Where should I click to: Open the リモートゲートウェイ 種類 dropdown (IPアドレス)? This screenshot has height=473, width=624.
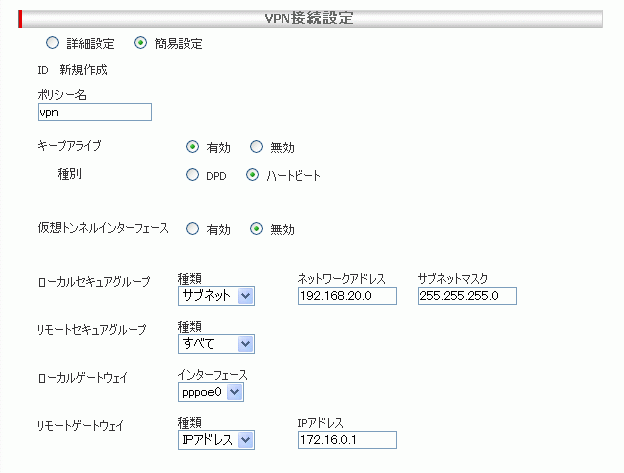[x=216, y=440]
